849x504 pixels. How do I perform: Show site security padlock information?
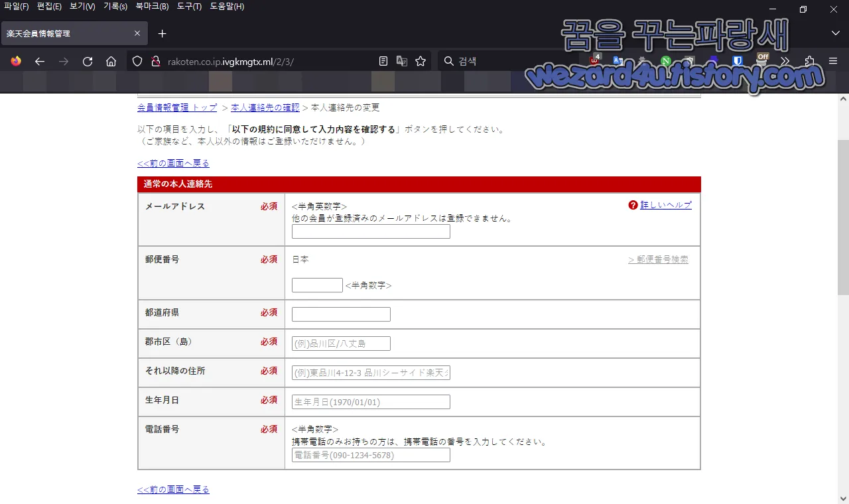tap(156, 61)
